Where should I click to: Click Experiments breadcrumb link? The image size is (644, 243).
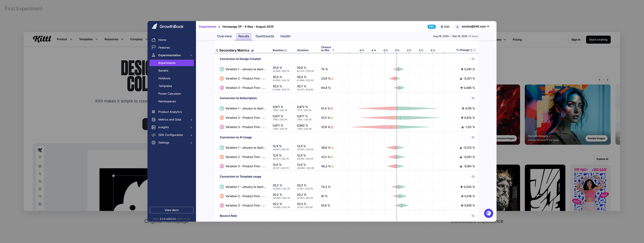208,27
